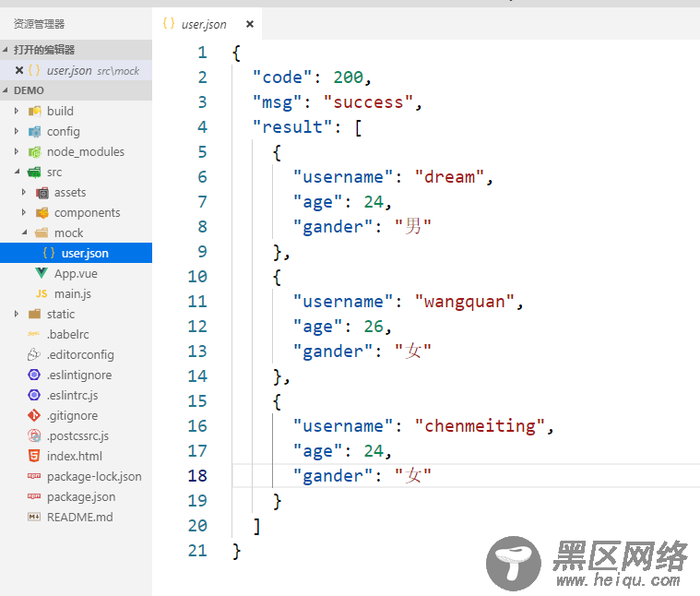700x596 pixels.
Task: Click the components folder icon
Action: click(x=42, y=212)
